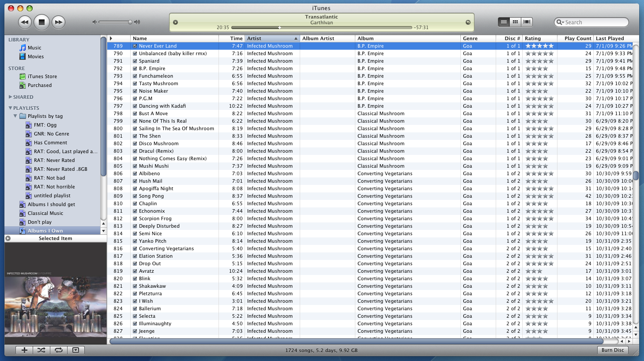Select the GNR: No Genre playlist

(47, 134)
